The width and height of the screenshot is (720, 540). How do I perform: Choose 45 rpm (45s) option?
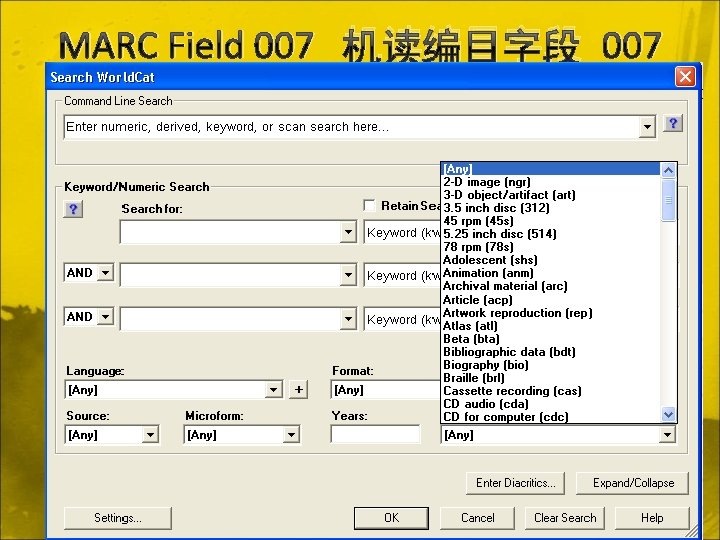pyautogui.click(x=551, y=221)
